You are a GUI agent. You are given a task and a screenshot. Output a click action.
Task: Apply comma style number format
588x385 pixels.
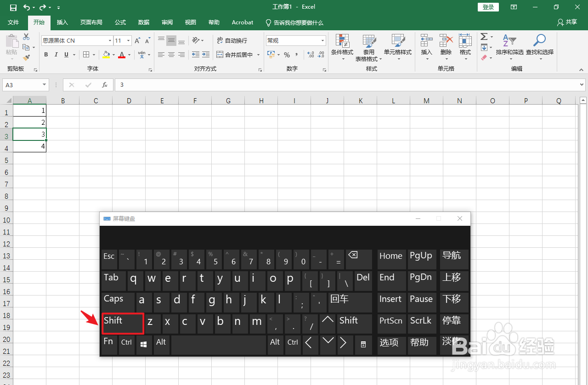[297, 55]
